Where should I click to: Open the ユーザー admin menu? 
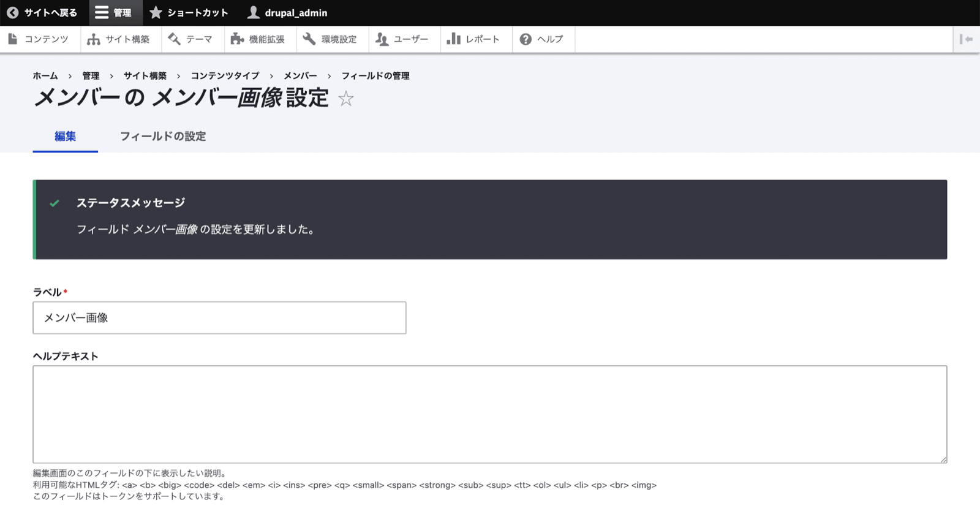pos(405,39)
